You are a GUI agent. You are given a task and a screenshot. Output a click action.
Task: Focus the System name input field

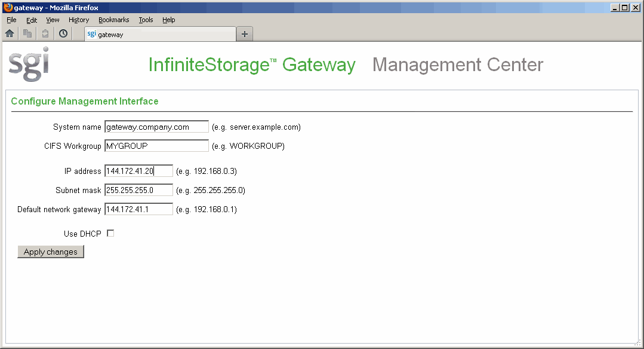[156, 127]
